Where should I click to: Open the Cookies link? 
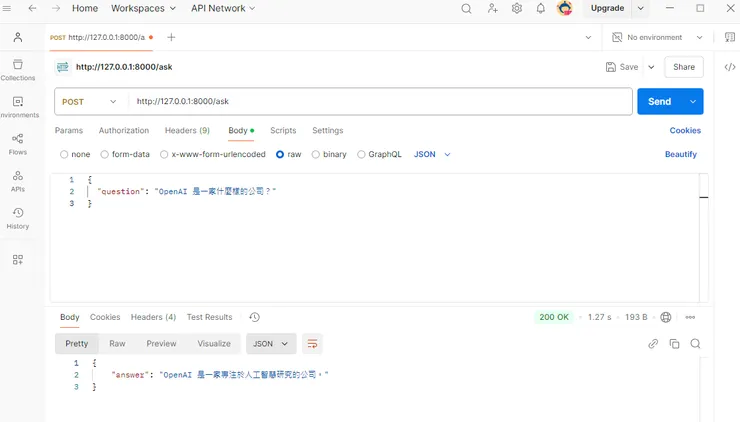coord(685,130)
